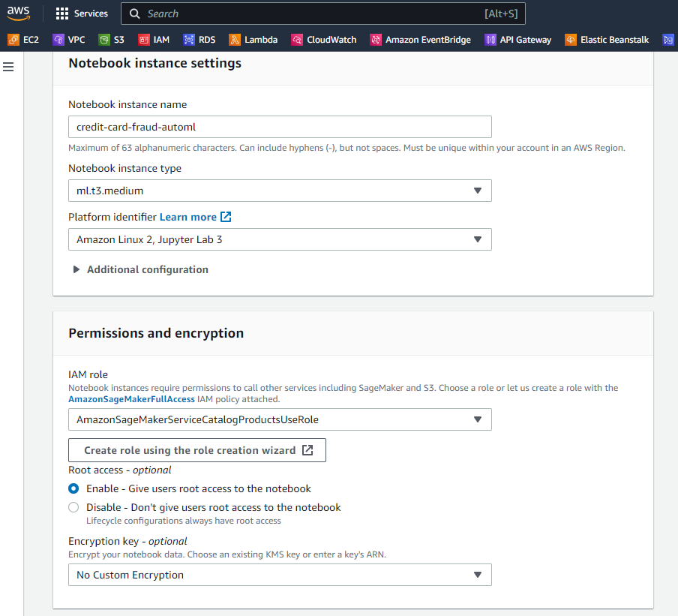Open the Platform identifier dropdown
This screenshot has height=616, width=678.
pyautogui.click(x=280, y=239)
